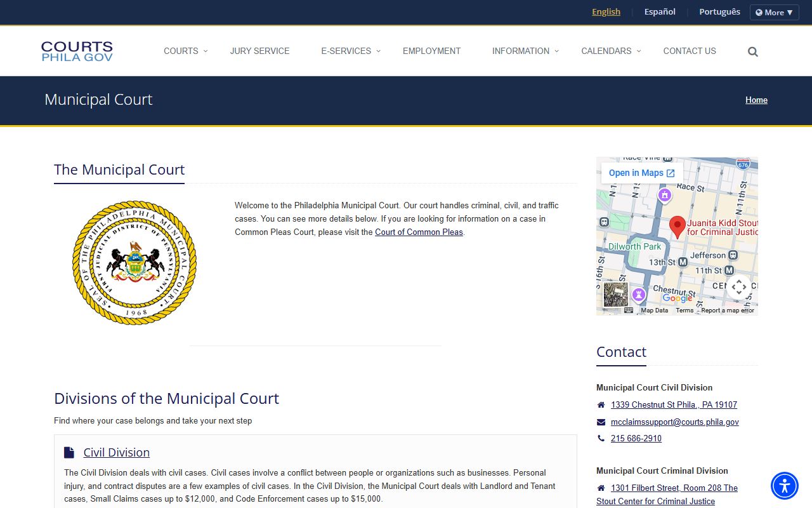Click Report a map error link
Screen dimensions: 812x508
728,311
